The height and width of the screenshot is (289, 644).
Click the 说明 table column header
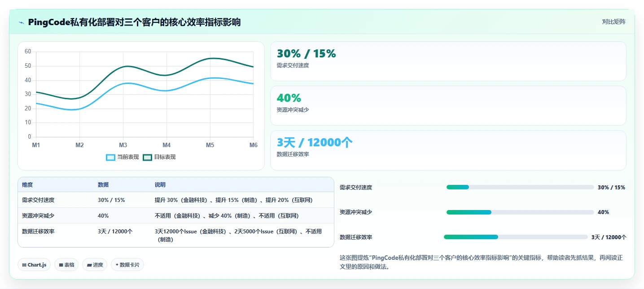[160, 185]
